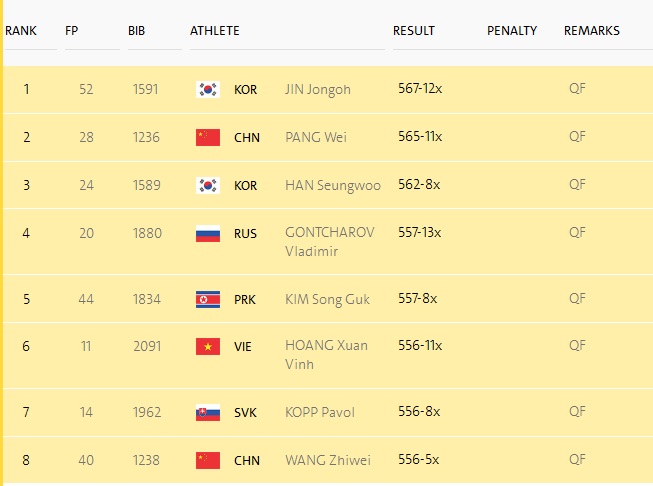Click the China flag beside WANG Zhiwei

tap(208, 461)
